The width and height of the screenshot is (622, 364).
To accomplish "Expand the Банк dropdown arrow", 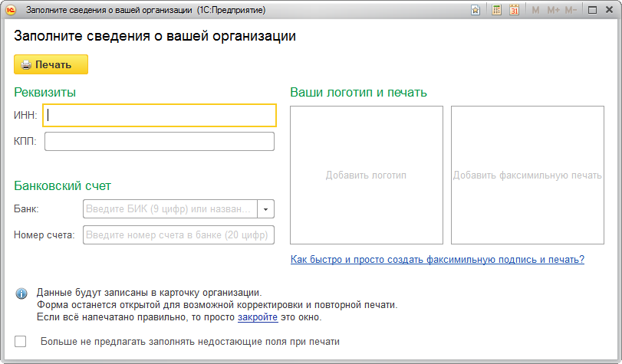I will (266, 209).
